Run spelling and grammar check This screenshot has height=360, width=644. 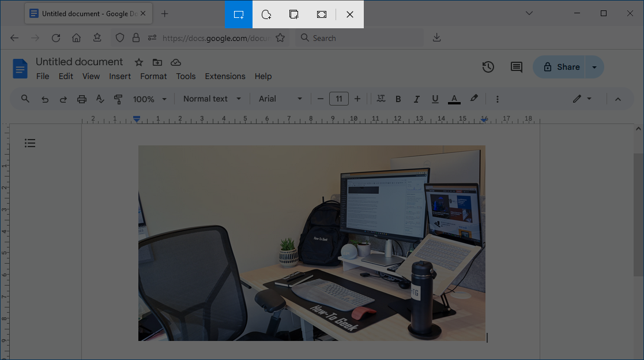point(100,99)
